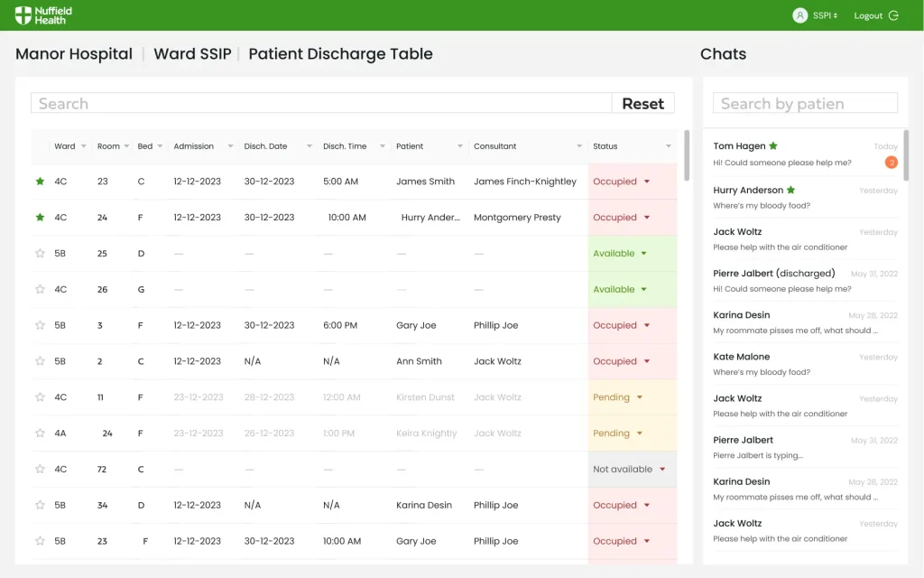Click the chat Search by patient field

click(x=805, y=104)
